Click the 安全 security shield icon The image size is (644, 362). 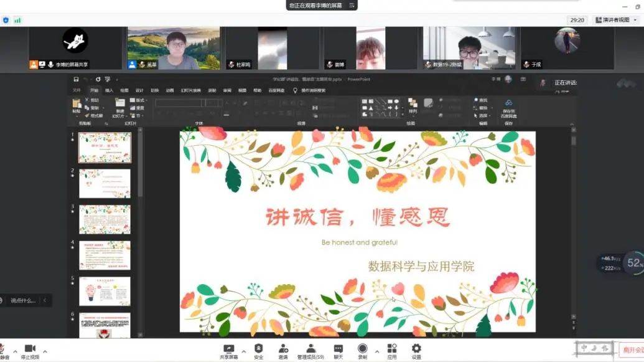click(258, 350)
